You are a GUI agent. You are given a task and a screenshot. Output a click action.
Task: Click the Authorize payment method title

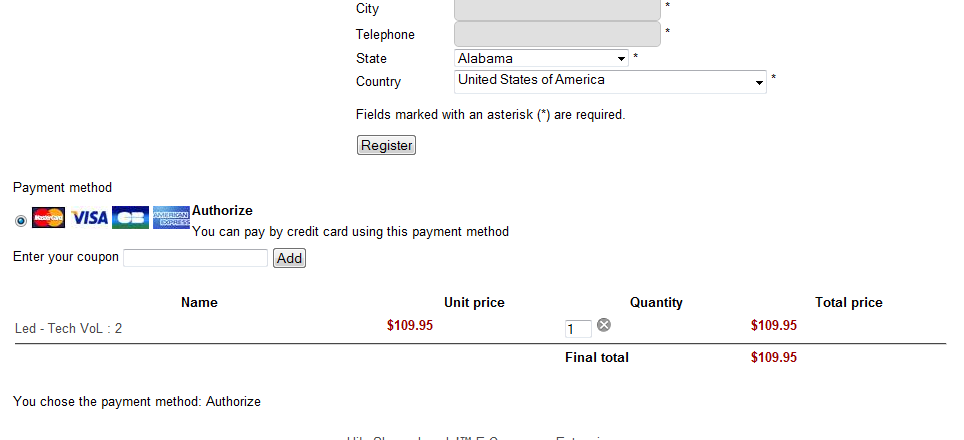coord(222,211)
